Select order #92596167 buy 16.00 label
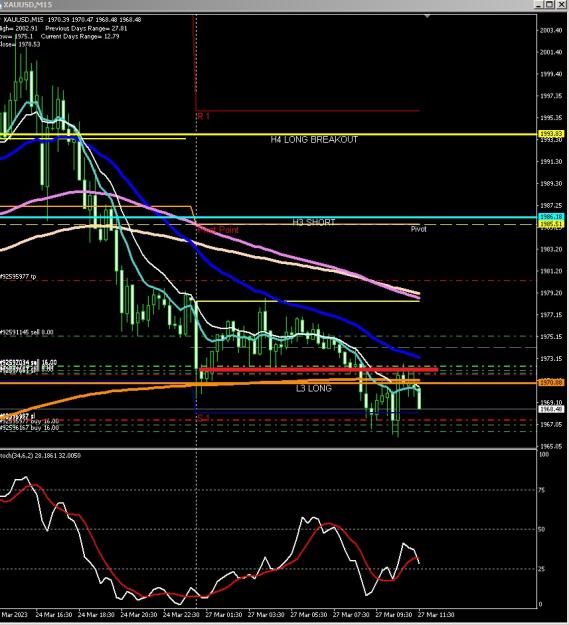 [29, 428]
